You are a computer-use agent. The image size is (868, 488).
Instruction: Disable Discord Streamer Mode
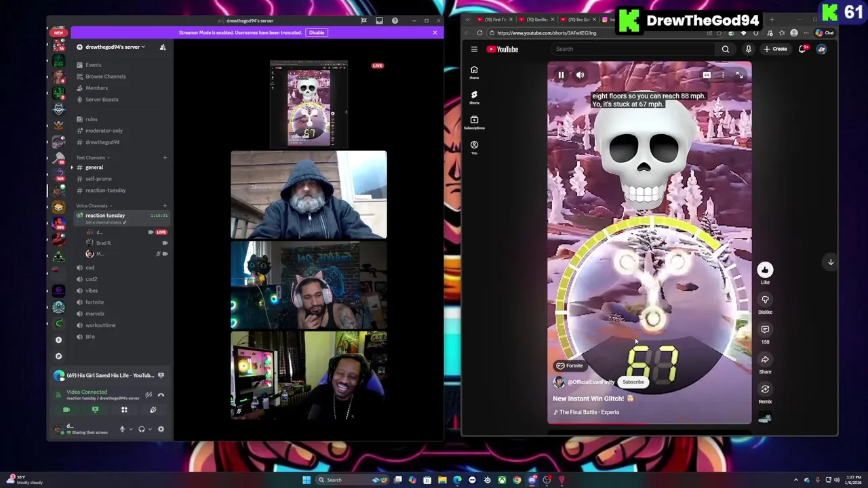(x=317, y=33)
